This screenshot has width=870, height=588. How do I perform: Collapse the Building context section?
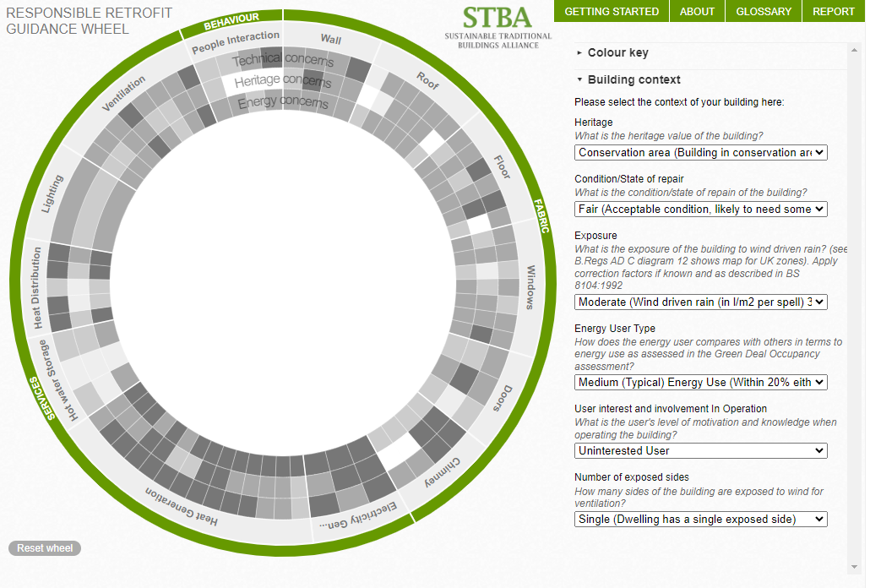(633, 79)
